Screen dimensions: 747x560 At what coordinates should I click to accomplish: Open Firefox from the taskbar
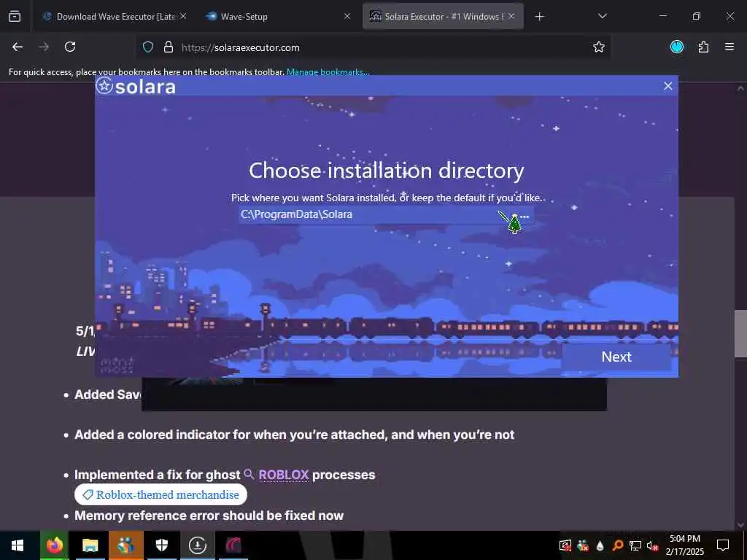click(54, 545)
